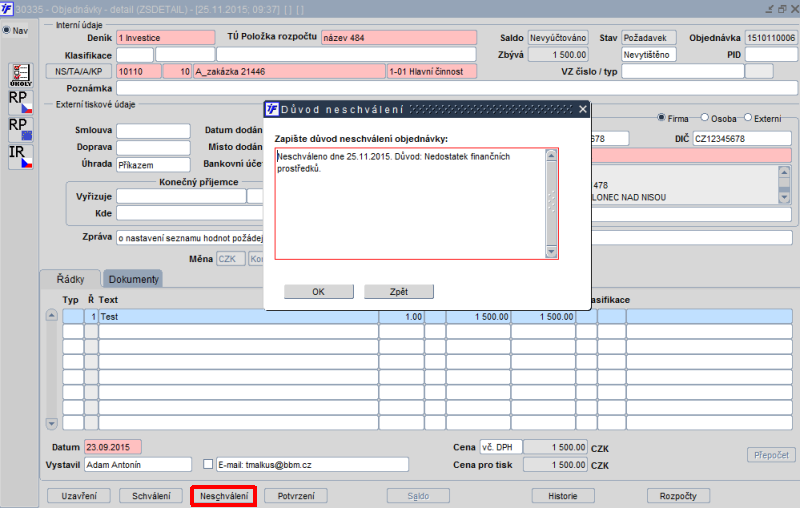Click the quantity cell 1.00 in Test row
The image size is (800, 508).
[402, 316]
